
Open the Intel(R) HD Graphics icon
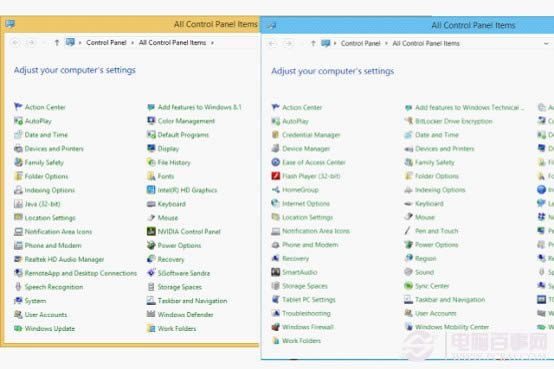pos(151,190)
